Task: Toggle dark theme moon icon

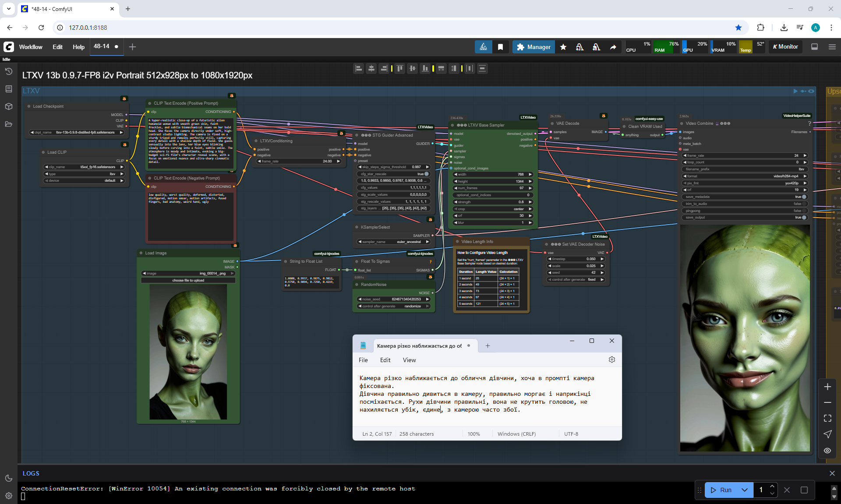Action: tap(9, 478)
